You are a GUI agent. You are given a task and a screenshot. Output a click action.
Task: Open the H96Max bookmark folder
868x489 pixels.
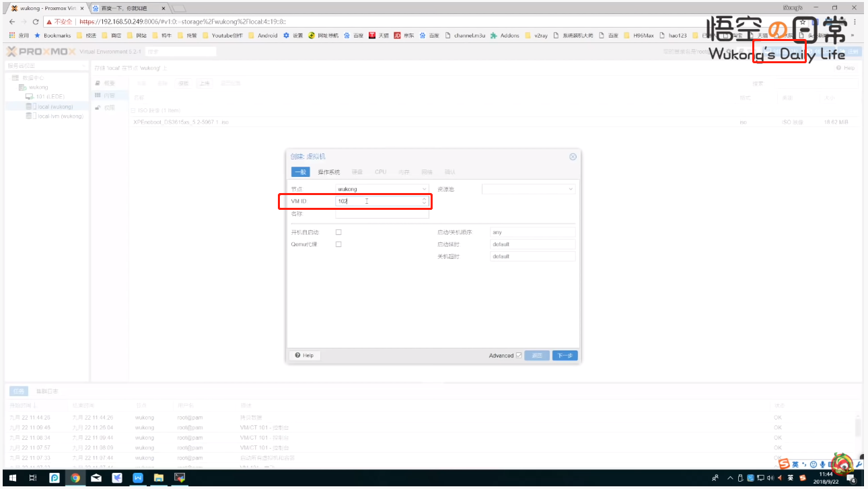point(639,35)
